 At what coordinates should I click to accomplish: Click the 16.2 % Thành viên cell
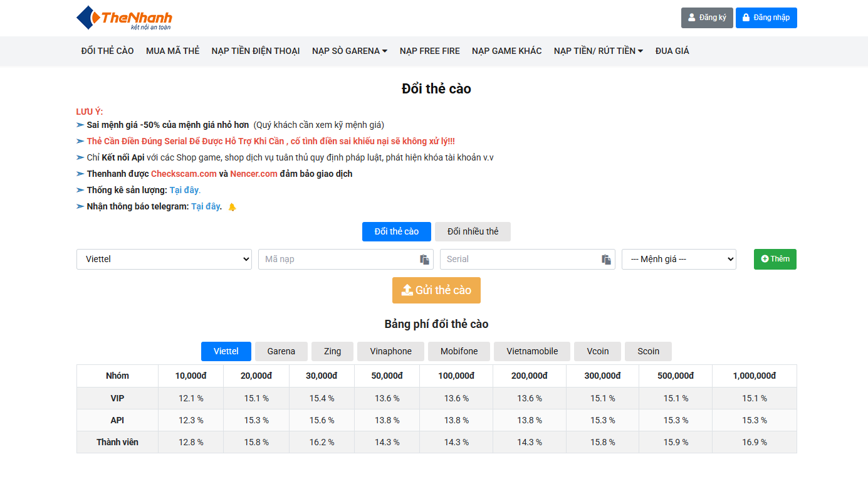point(322,442)
